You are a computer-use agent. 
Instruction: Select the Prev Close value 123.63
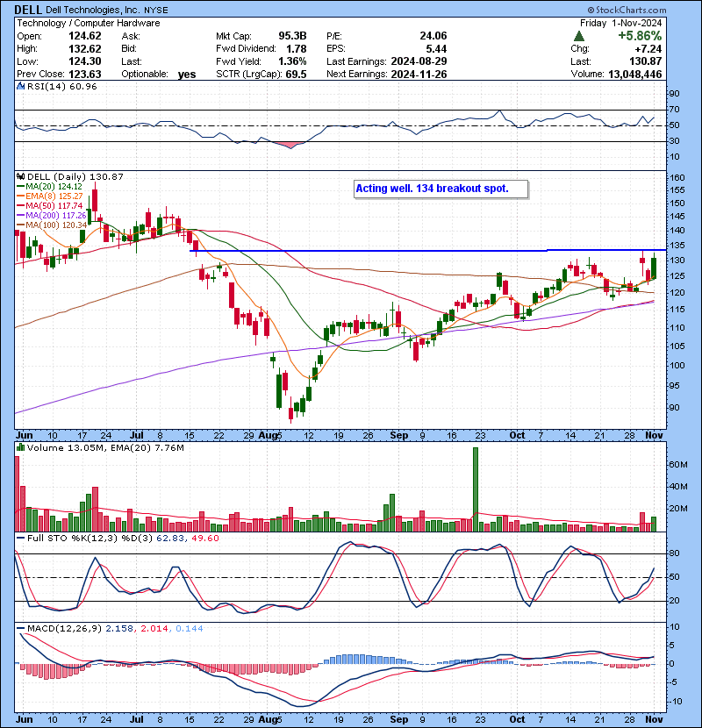pos(84,74)
